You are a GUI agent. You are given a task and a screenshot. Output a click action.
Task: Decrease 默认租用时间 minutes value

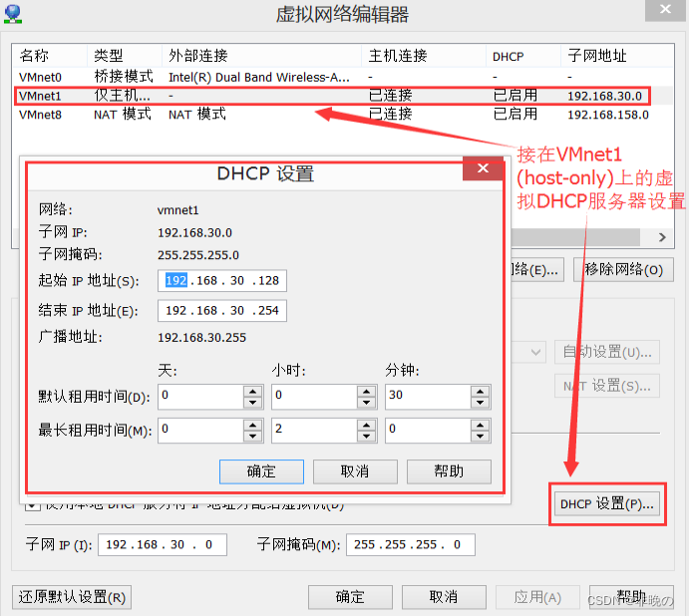pyautogui.click(x=481, y=403)
